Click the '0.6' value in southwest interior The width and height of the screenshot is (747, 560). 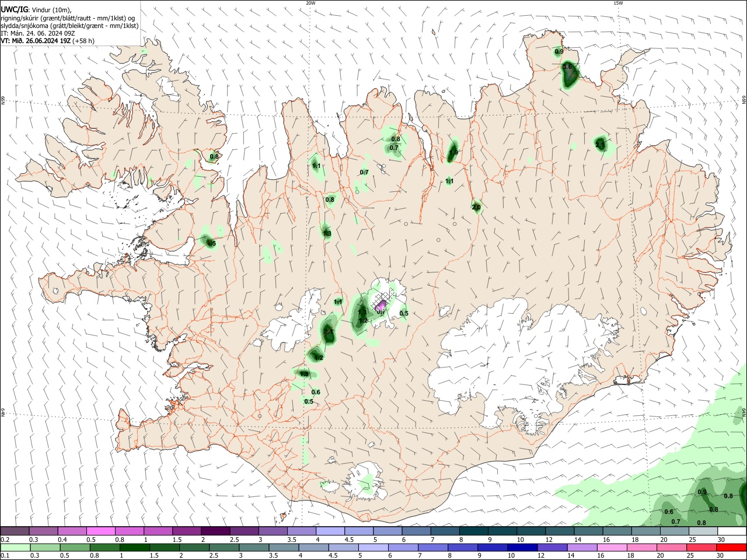click(316, 392)
